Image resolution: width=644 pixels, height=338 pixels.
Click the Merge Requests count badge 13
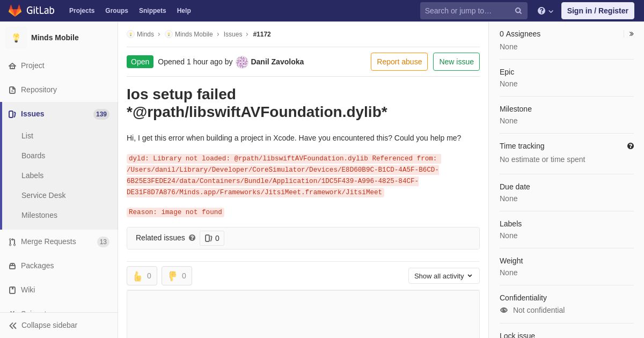tap(103, 242)
